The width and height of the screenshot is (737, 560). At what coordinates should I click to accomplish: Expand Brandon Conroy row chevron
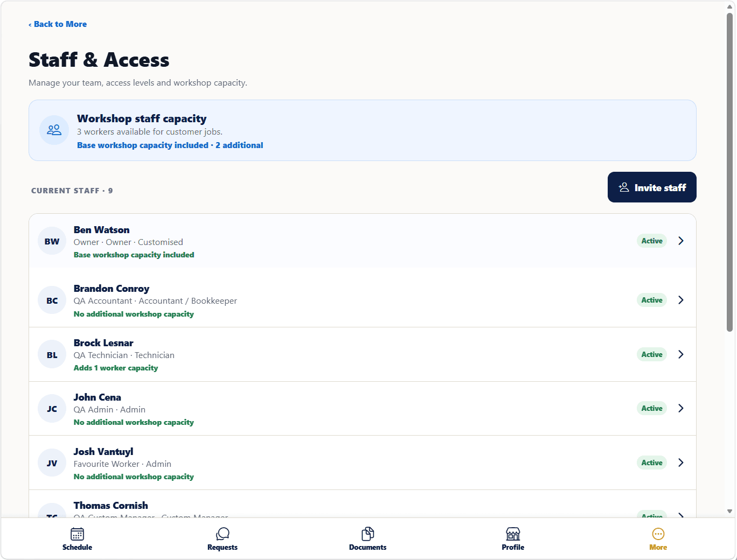pyautogui.click(x=681, y=300)
